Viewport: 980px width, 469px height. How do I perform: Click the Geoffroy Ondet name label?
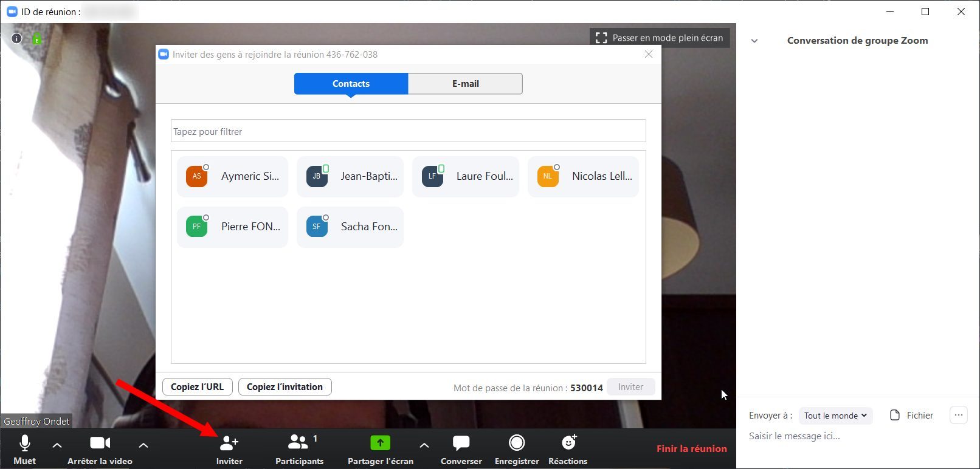[36, 422]
